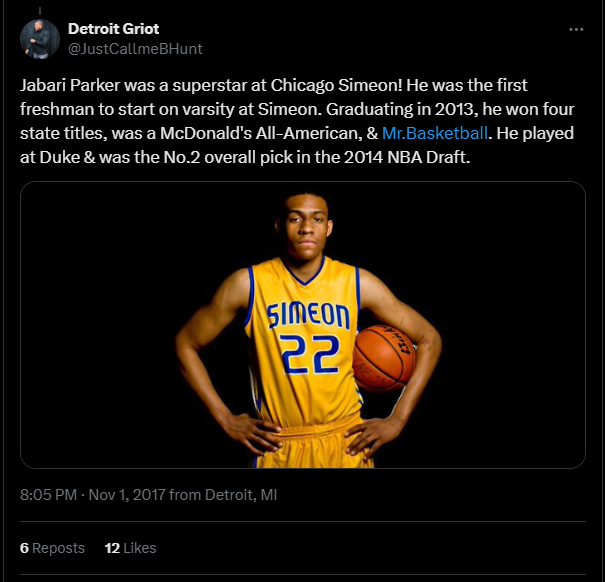Viewport: 605px width, 582px height.
Task: Click the basketball in the photo
Action: [x=383, y=357]
